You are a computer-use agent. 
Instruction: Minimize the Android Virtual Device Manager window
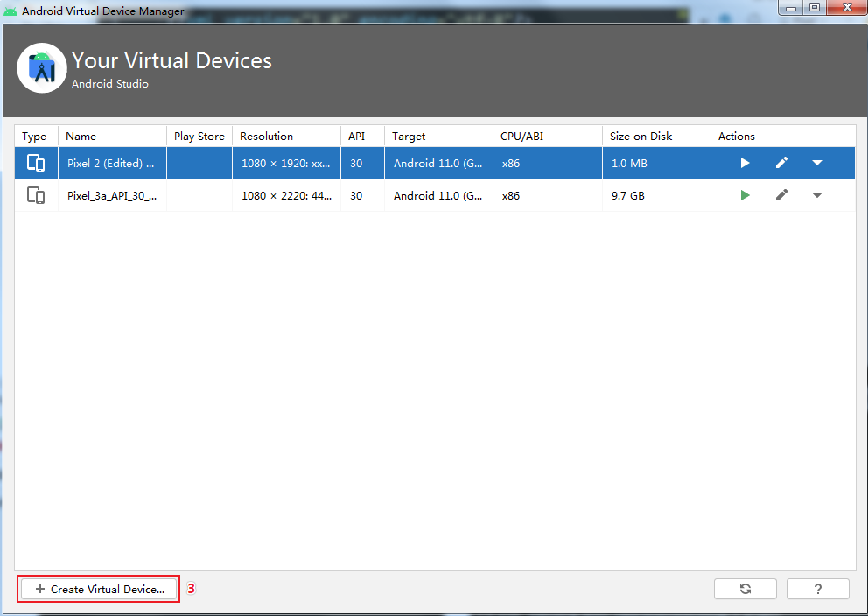[x=791, y=8]
